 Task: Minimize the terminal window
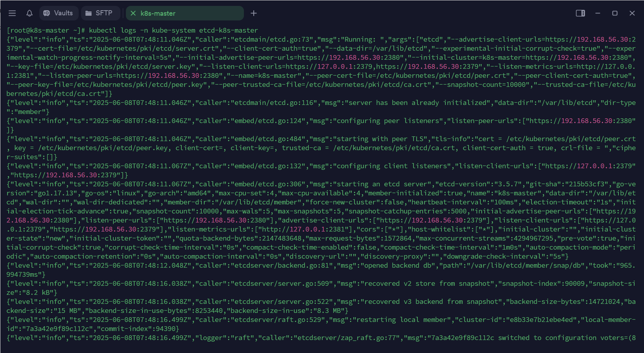[x=598, y=13]
